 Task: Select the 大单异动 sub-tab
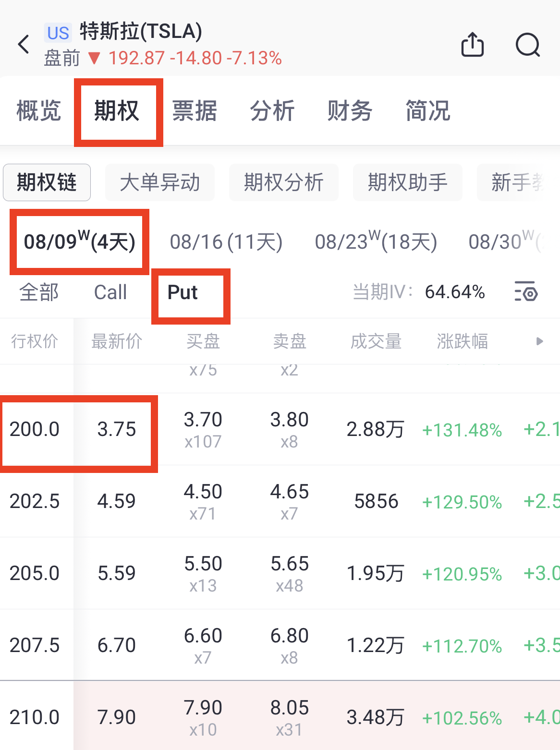coord(160,182)
